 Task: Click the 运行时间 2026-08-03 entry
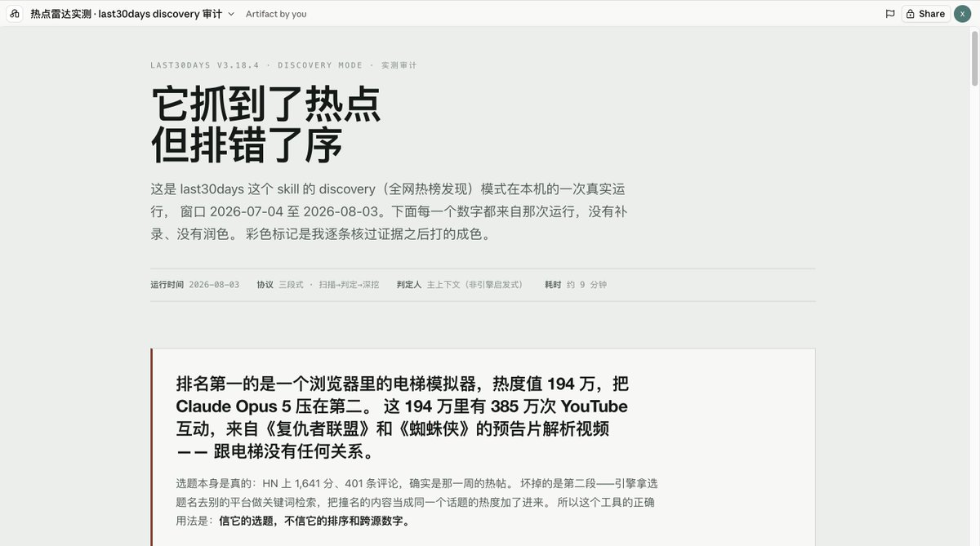click(194, 285)
